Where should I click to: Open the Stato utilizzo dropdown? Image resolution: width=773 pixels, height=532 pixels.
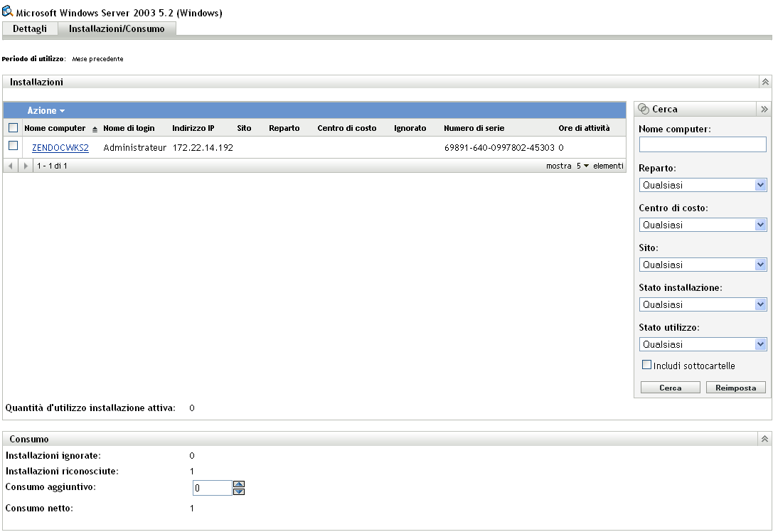(703, 344)
